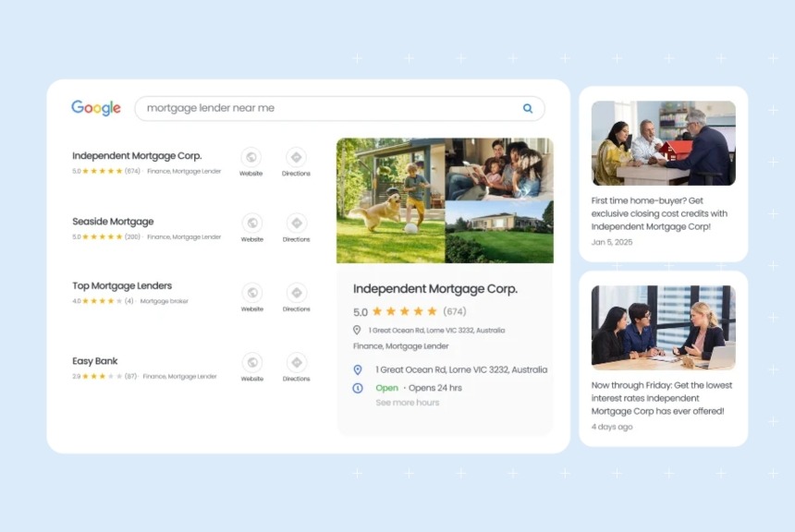This screenshot has height=532, width=795.
Task: Click Top Mortgage Lenders' (4) review count
Action: (128, 301)
